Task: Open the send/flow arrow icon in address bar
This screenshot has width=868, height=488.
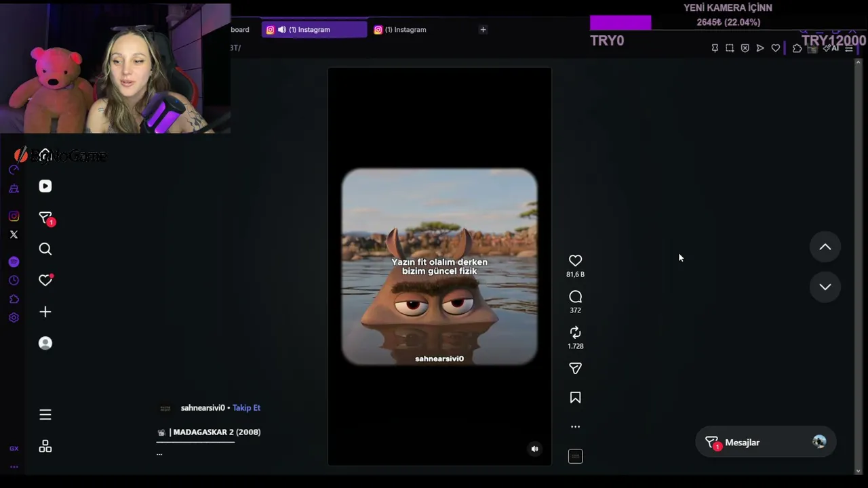Action: [760, 48]
